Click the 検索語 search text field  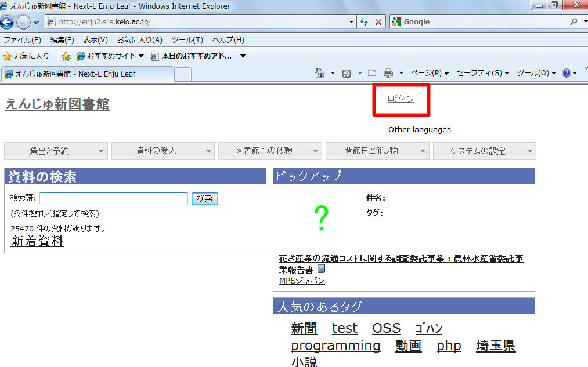coord(114,198)
